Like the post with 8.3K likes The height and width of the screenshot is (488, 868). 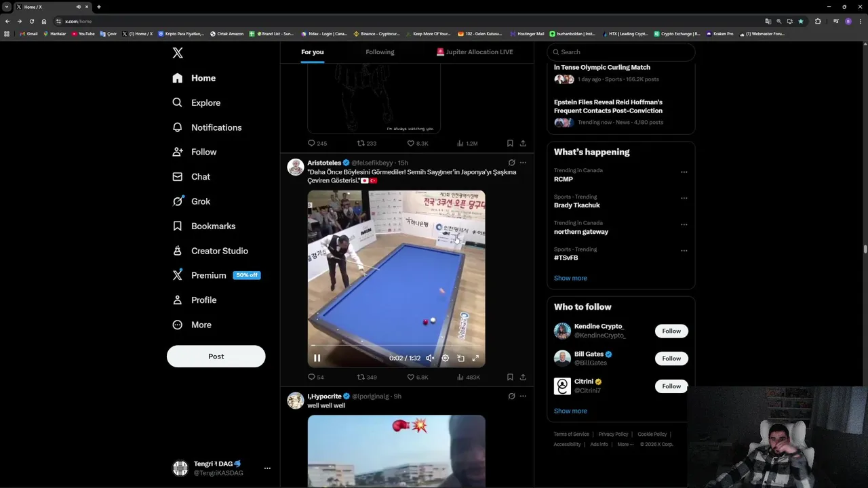[418, 143]
